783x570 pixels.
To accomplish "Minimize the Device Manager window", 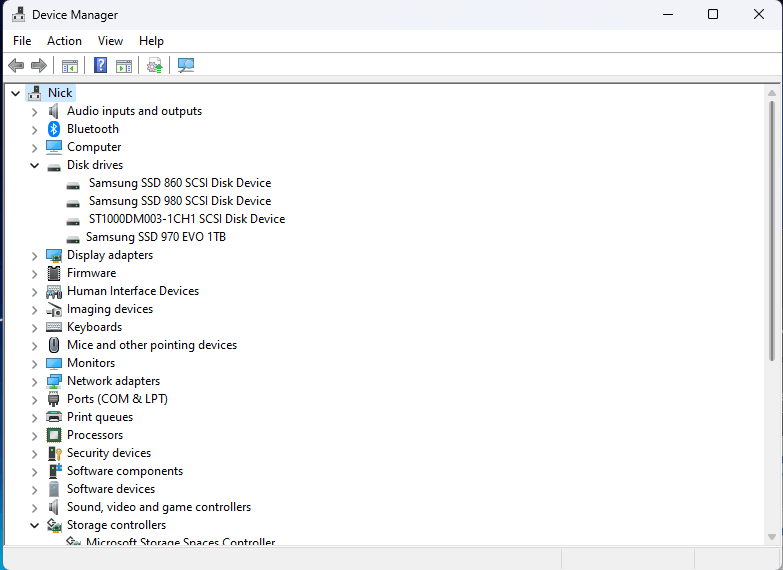I will tap(668, 14).
